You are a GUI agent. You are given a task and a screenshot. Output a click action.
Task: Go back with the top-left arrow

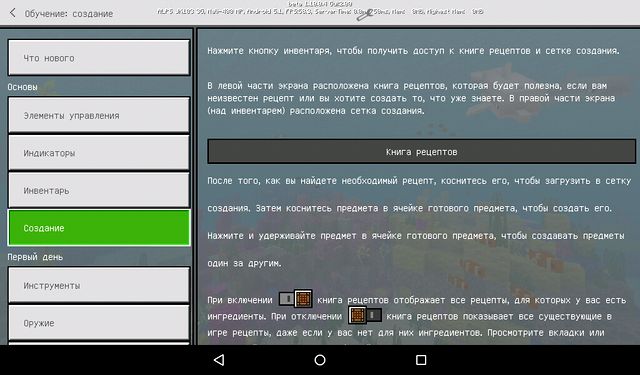point(13,13)
